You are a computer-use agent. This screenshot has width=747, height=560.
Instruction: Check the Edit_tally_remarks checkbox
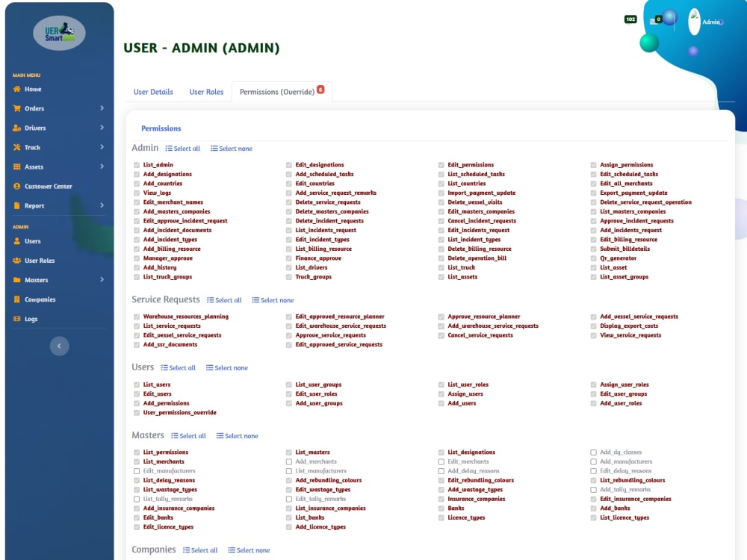[x=288, y=499]
